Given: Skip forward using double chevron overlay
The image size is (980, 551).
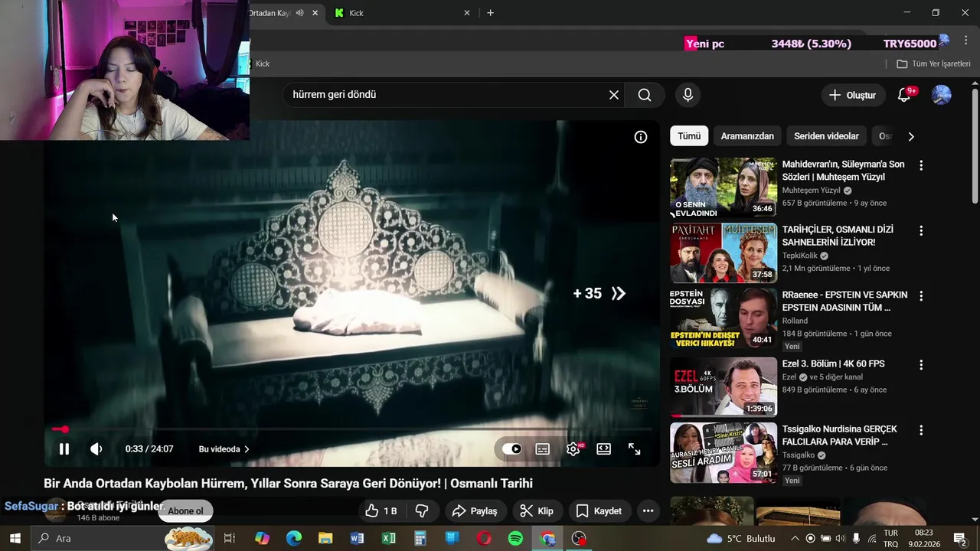Looking at the screenshot, I should [619, 293].
